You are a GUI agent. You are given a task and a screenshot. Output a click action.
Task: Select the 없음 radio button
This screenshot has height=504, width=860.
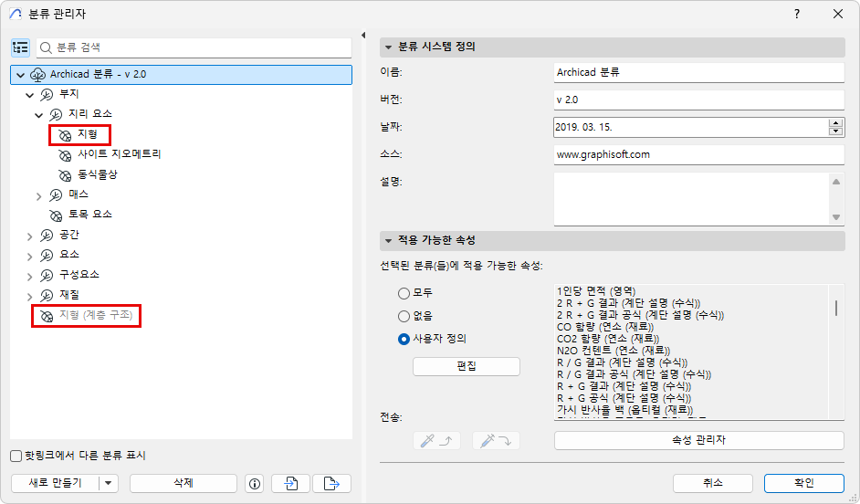click(404, 316)
